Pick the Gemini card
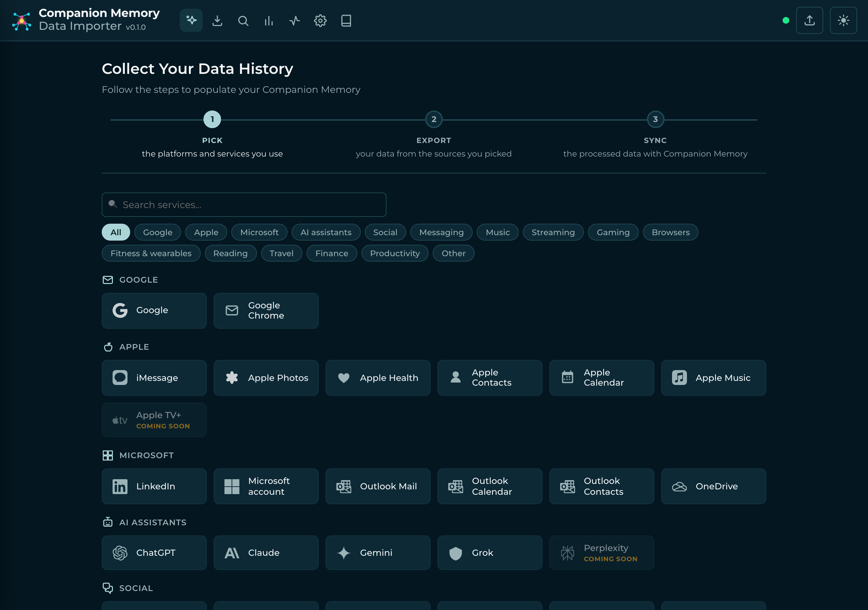Viewport: 868px width, 610px height. 378,553
